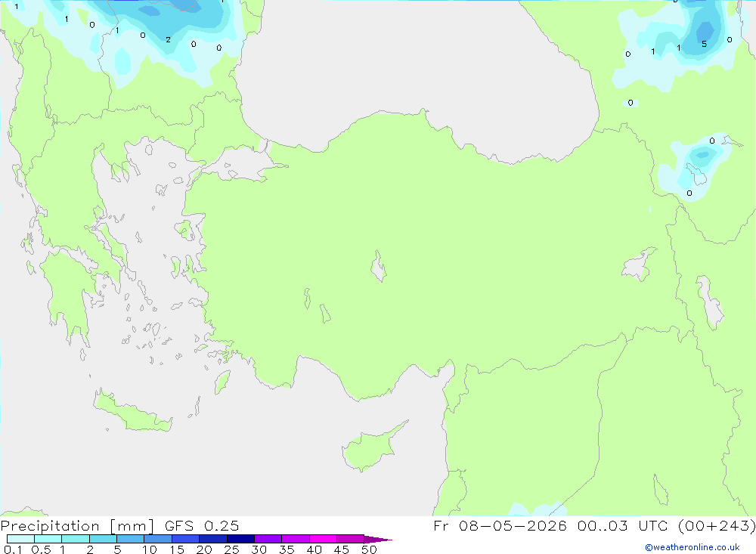
Task: Select legend swatch between 1 and 2
Action: pyautogui.click(x=76, y=539)
